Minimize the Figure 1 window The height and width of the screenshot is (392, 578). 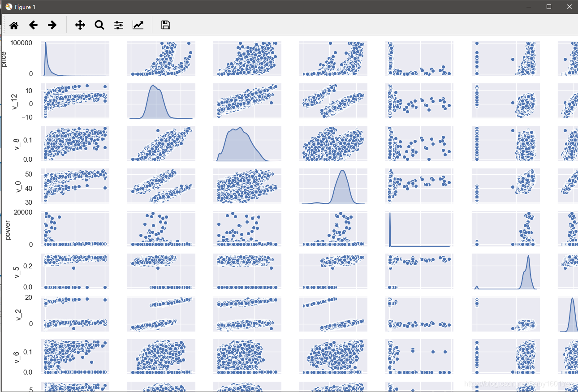coord(529,7)
